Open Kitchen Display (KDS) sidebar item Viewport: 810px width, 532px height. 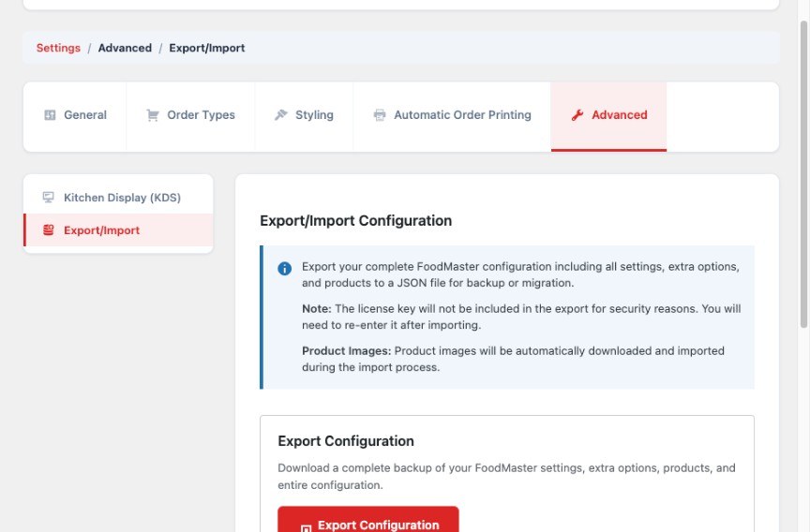[118, 197]
